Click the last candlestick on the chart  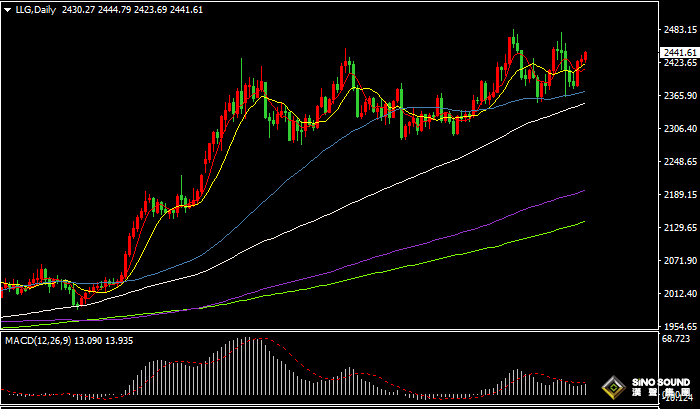point(585,58)
